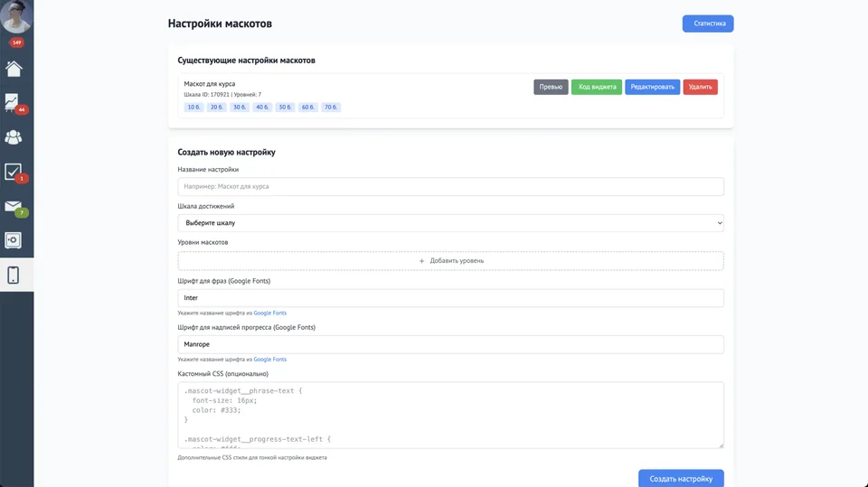
Task: Click the Превью button
Action: (551, 87)
